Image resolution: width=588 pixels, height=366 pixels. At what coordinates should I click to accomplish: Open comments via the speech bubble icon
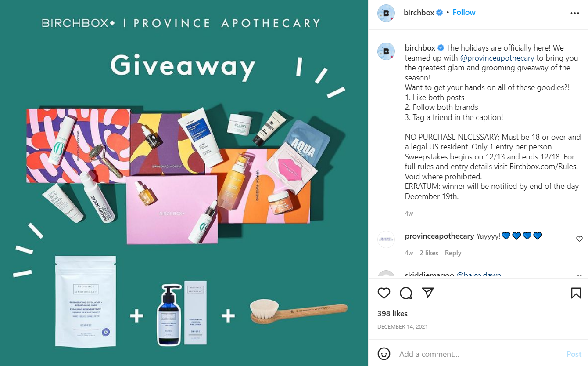point(406,293)
